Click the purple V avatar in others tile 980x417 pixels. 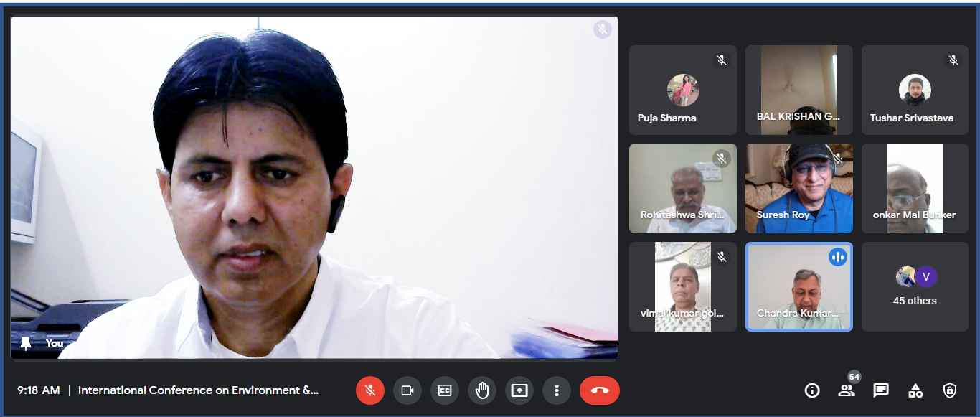coord(927,276)
